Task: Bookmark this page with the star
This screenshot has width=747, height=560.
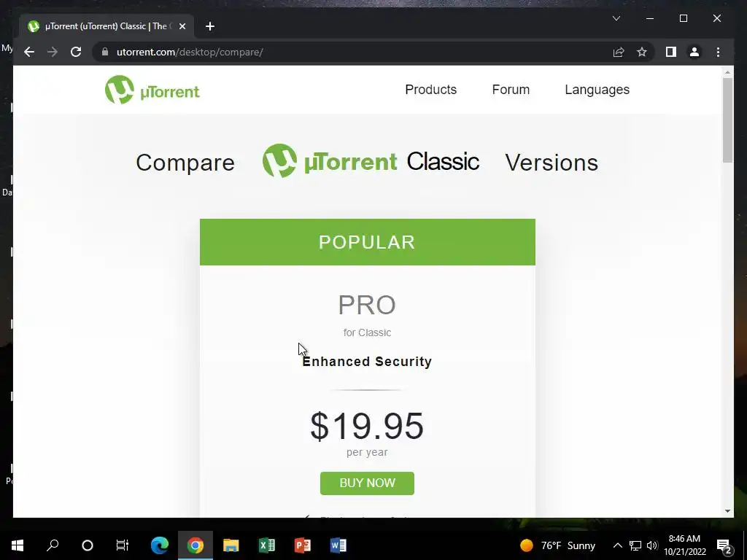Action: click(642, 52)
